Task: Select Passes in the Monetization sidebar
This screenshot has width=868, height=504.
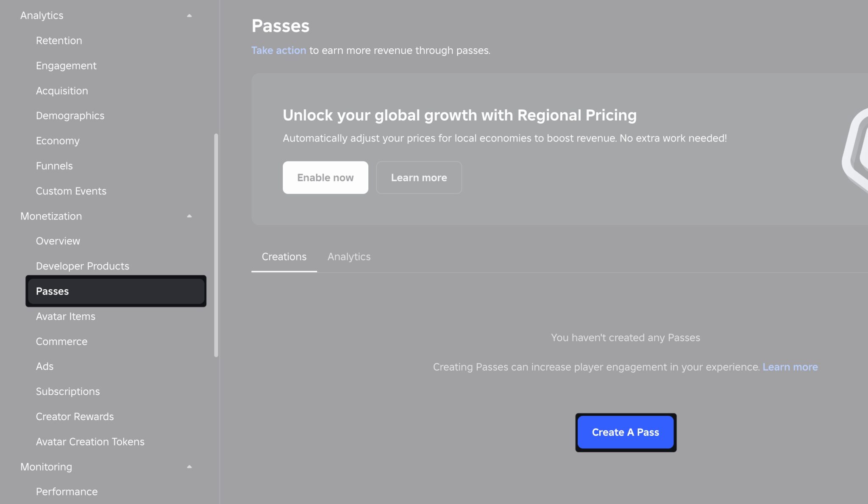Action: [52, 291]
